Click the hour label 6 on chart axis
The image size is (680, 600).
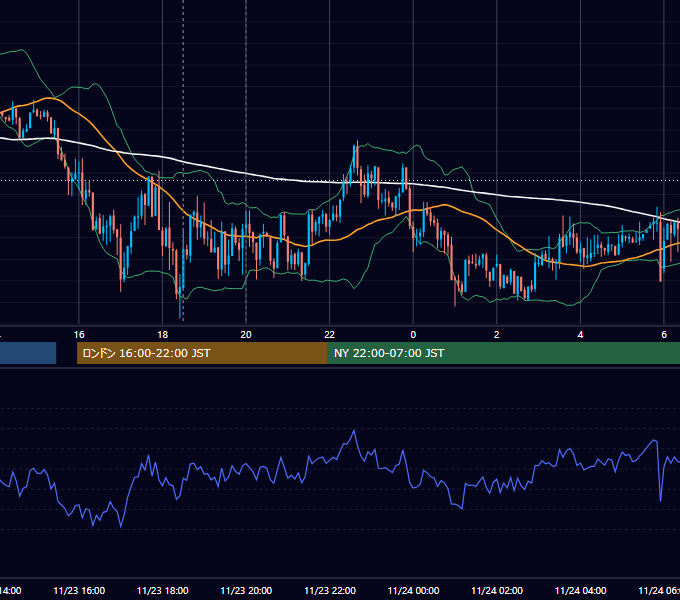664,335
